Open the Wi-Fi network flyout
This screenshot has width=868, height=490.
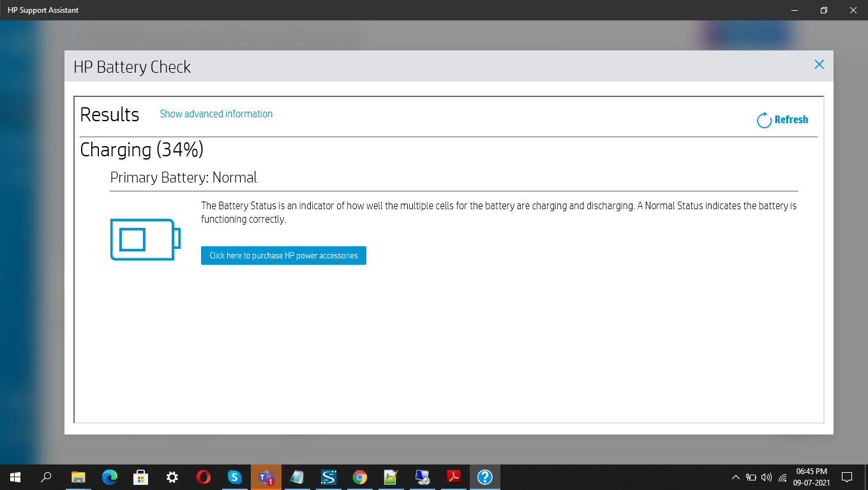782,477
